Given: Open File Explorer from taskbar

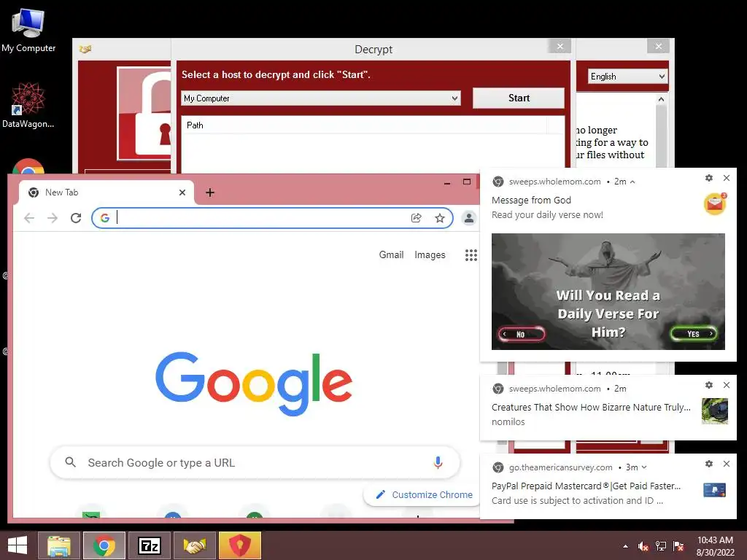Looking at the screenshot, I should click(59, 545).
